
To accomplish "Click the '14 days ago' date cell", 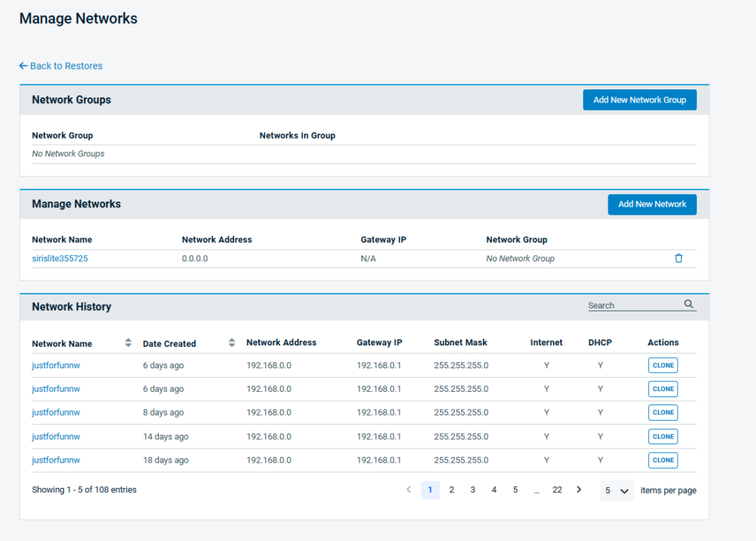I will click(165, 437).
